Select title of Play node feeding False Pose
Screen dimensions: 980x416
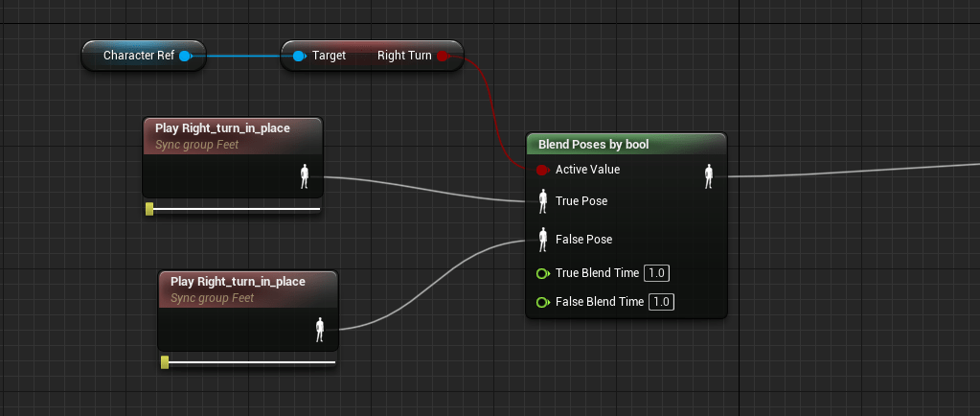pyautogui.click(x=238, y=281)
